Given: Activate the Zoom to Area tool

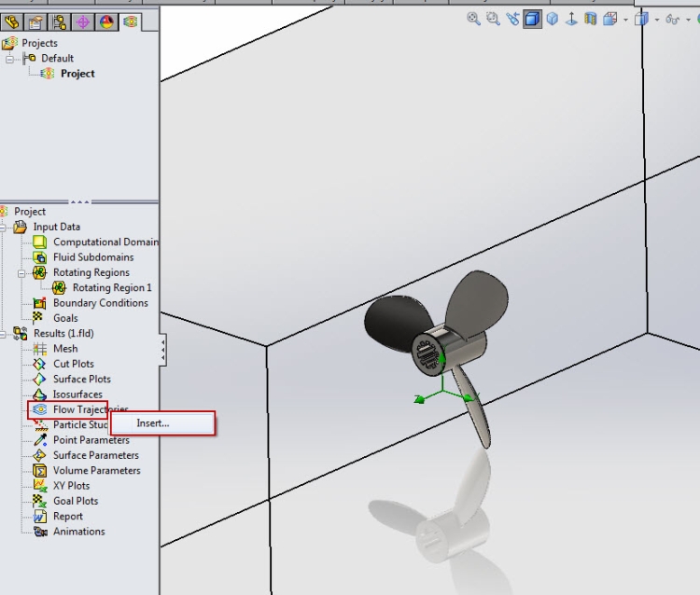Looking at the screenshot, I should [493, 19].
